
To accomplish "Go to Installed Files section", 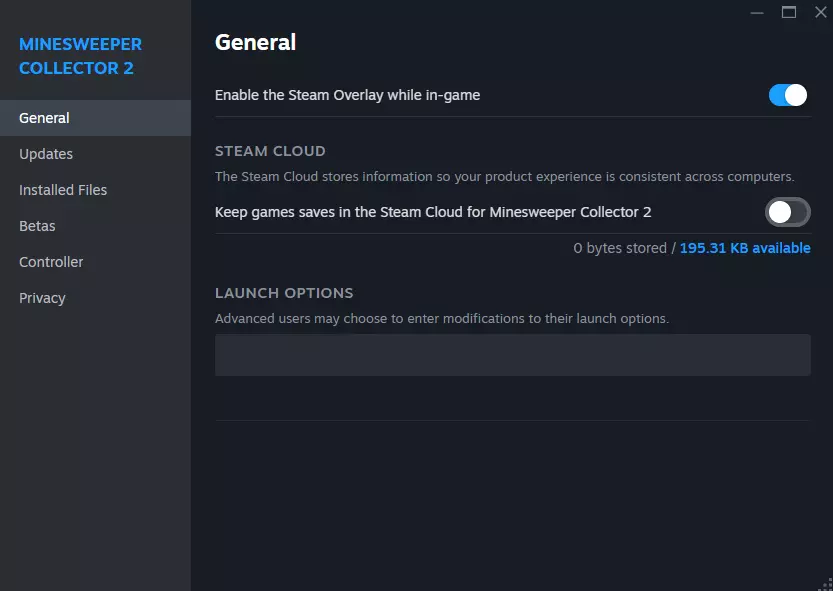I will coord(63,190).
